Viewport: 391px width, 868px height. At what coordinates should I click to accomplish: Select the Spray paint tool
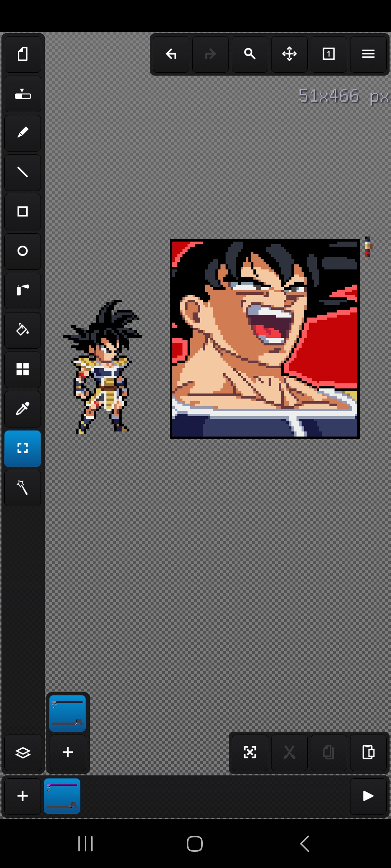point(22,291)
